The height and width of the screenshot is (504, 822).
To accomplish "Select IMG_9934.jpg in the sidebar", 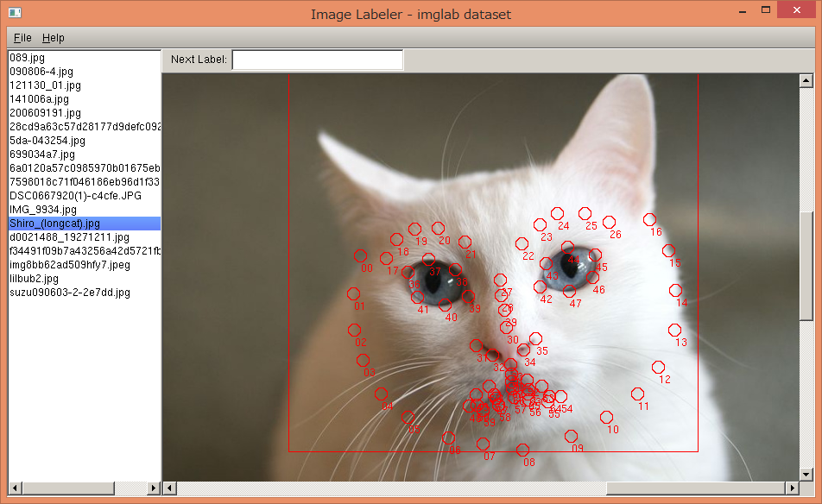I will [52, 210].
